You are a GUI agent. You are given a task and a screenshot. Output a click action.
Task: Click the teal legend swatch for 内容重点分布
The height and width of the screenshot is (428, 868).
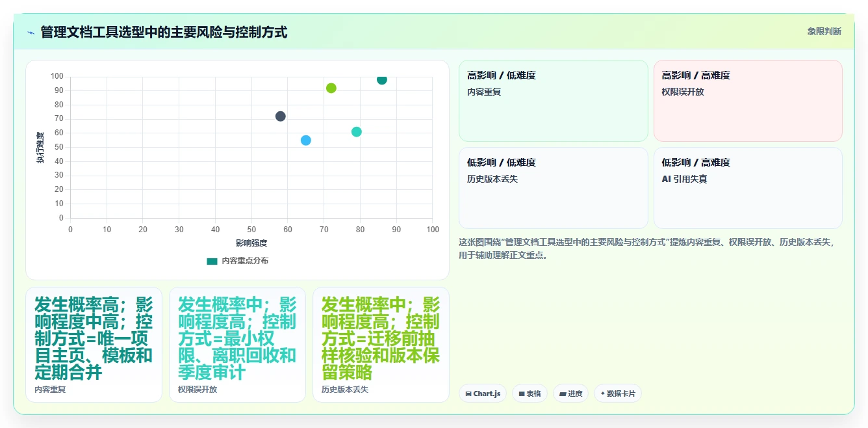tap(212, 261)
